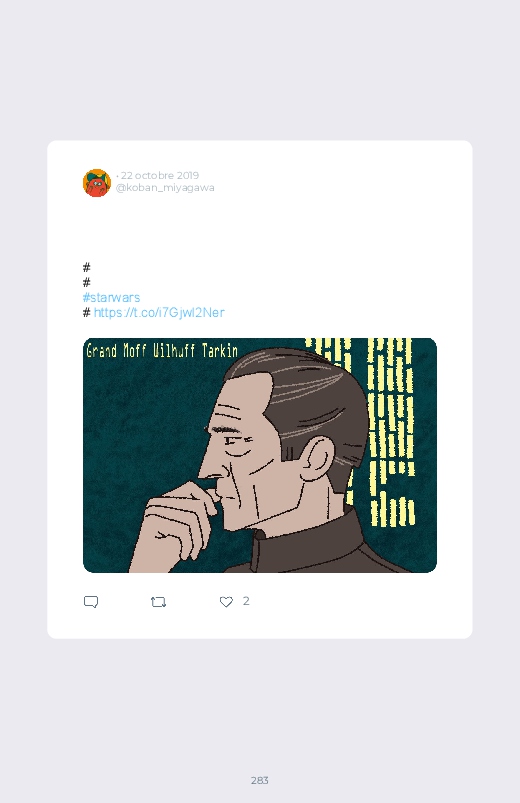520x803 pixels.
Task: Click the reply speech bubble icon
Action: (91, 602)
